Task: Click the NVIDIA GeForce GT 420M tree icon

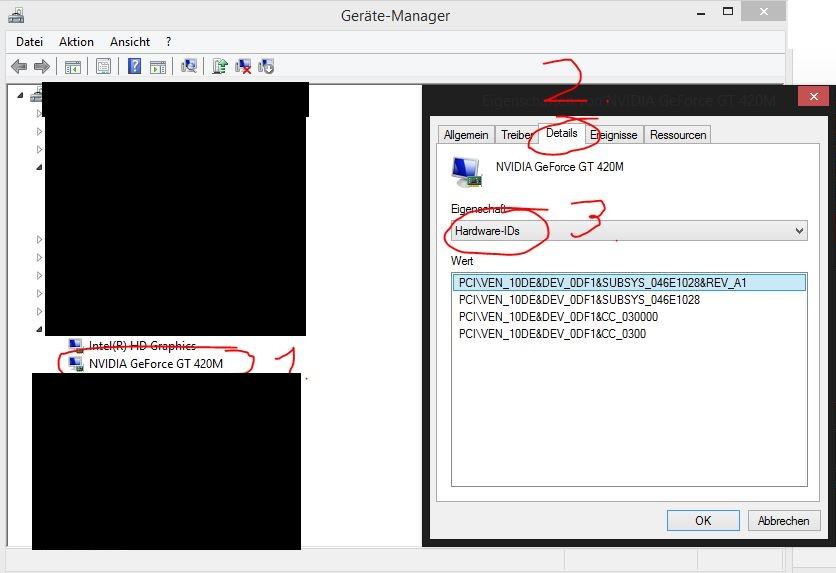Action: tap(76, 364)
